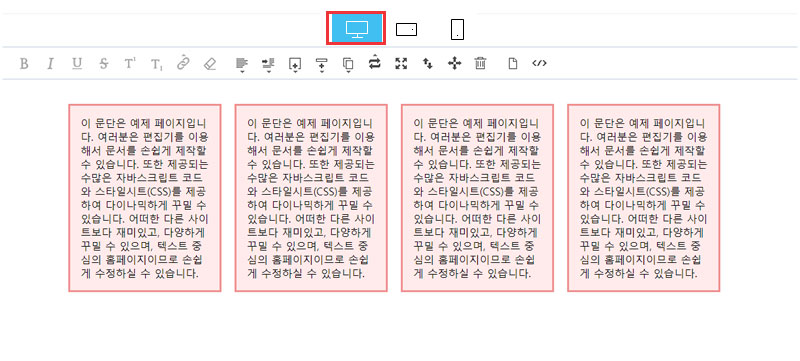Click the swap arrows icon

375,63
